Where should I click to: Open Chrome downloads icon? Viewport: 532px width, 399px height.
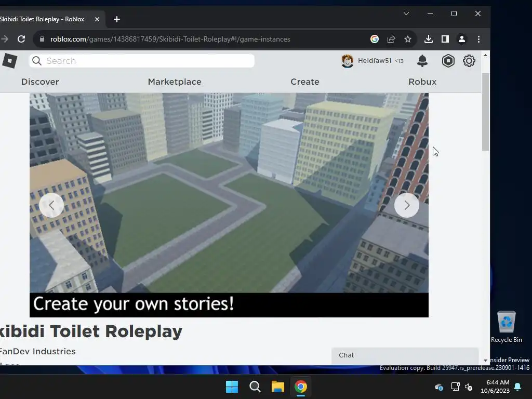(x=429, y=39)
